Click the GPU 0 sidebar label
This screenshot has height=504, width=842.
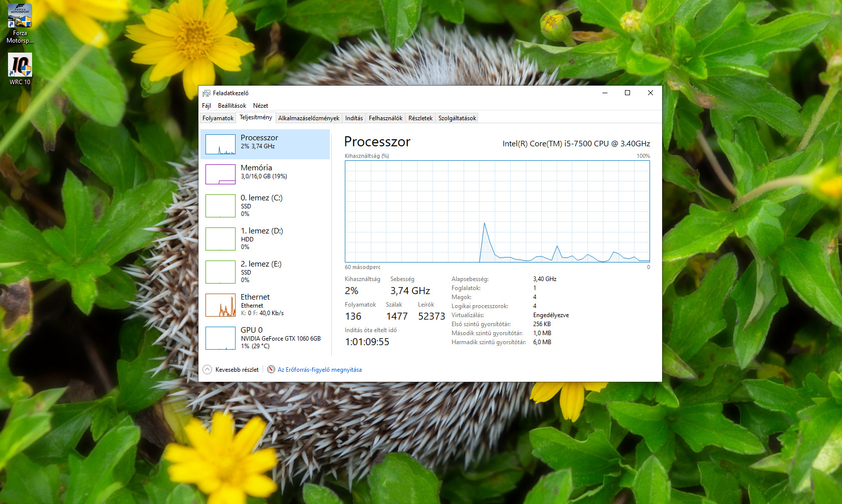[252, 330]
